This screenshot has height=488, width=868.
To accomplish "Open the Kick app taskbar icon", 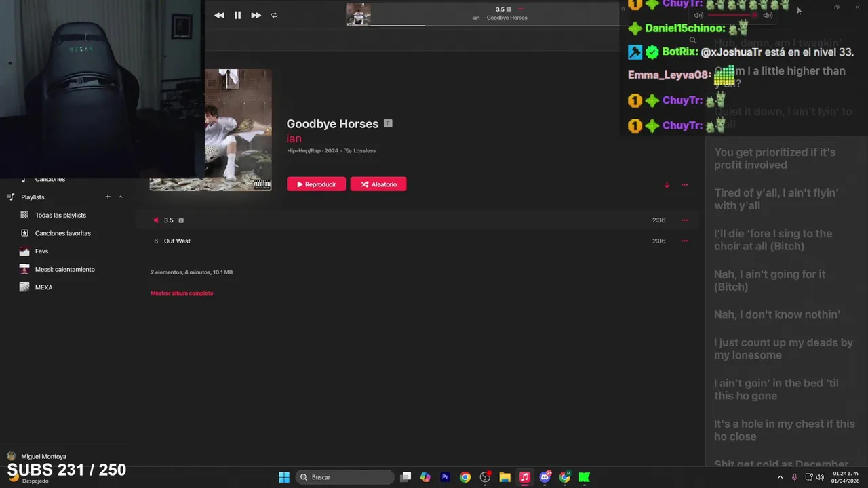I will (x=584, y=477).
